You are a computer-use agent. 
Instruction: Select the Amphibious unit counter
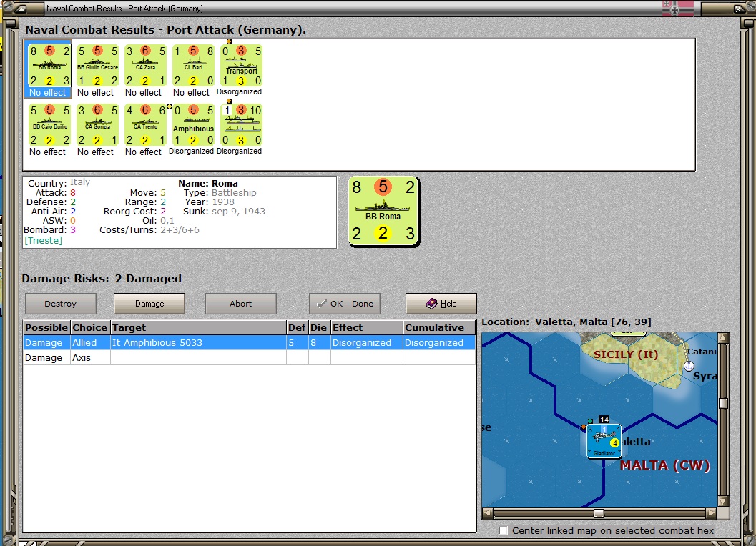pyautogui.click(x=193, y=124)
